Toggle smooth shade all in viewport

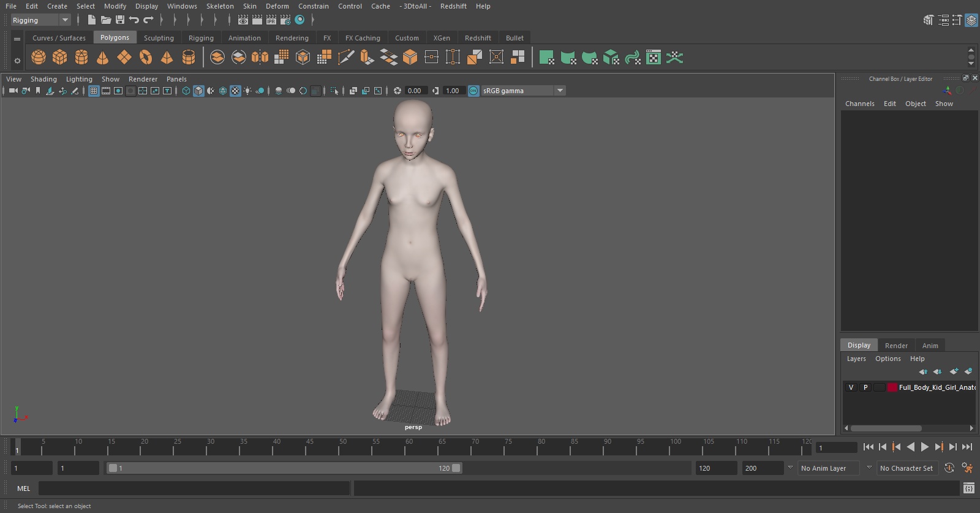(198, 91)
